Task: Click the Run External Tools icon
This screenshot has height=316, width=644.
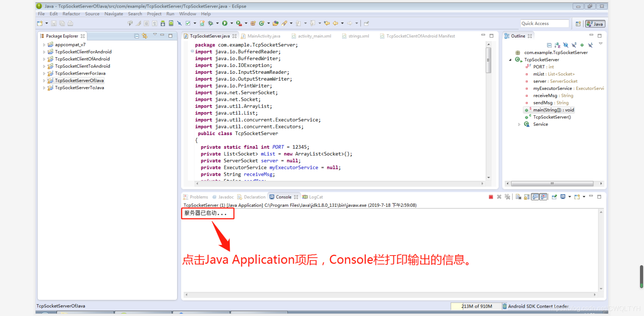Action: point(239,23)
